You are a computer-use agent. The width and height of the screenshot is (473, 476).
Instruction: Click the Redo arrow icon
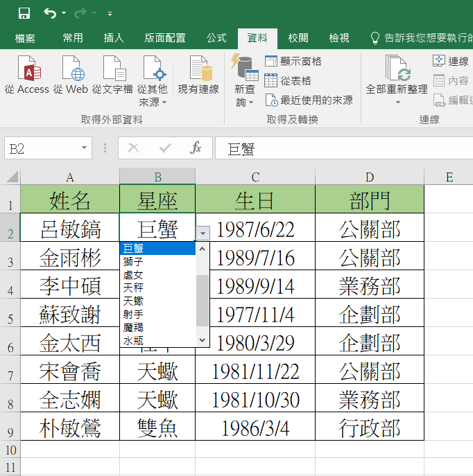pos(80,13)
